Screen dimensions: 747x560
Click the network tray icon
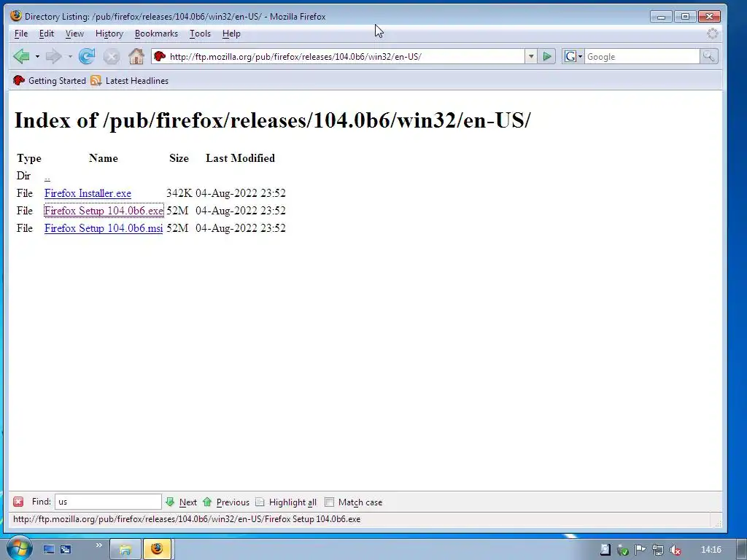pos(658,550)
